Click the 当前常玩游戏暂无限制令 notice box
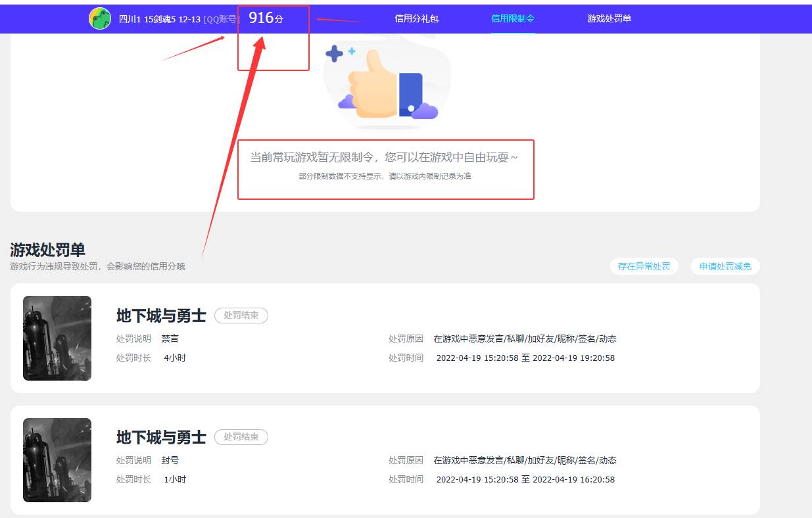The height and width of the screenshot is (518, 812). (x=386, y=168)
